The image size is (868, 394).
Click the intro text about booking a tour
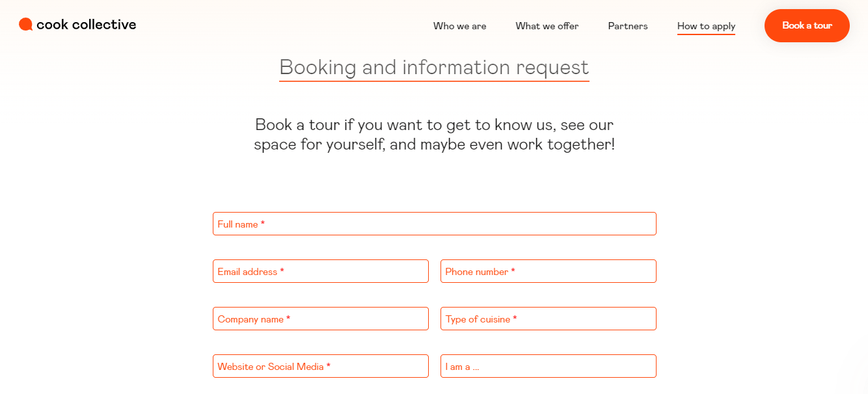434,134
